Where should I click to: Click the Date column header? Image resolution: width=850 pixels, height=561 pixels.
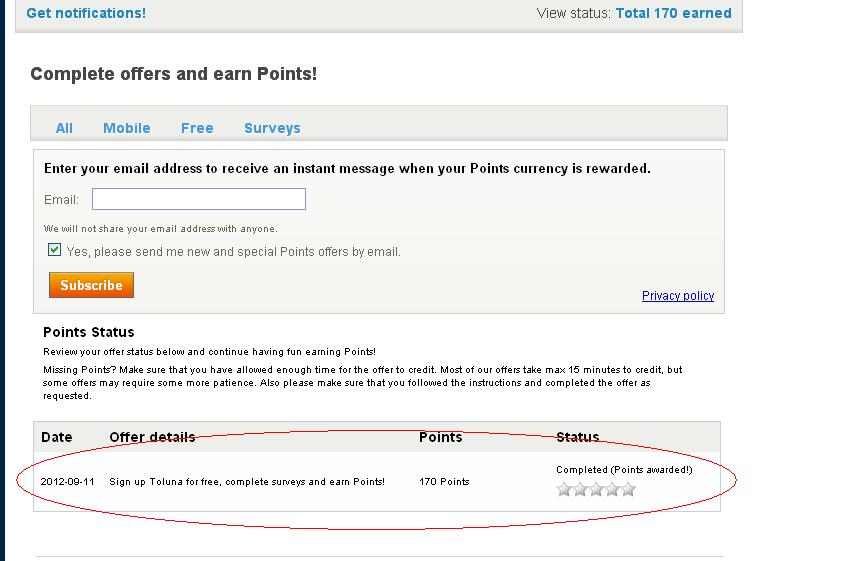(57, 437)
